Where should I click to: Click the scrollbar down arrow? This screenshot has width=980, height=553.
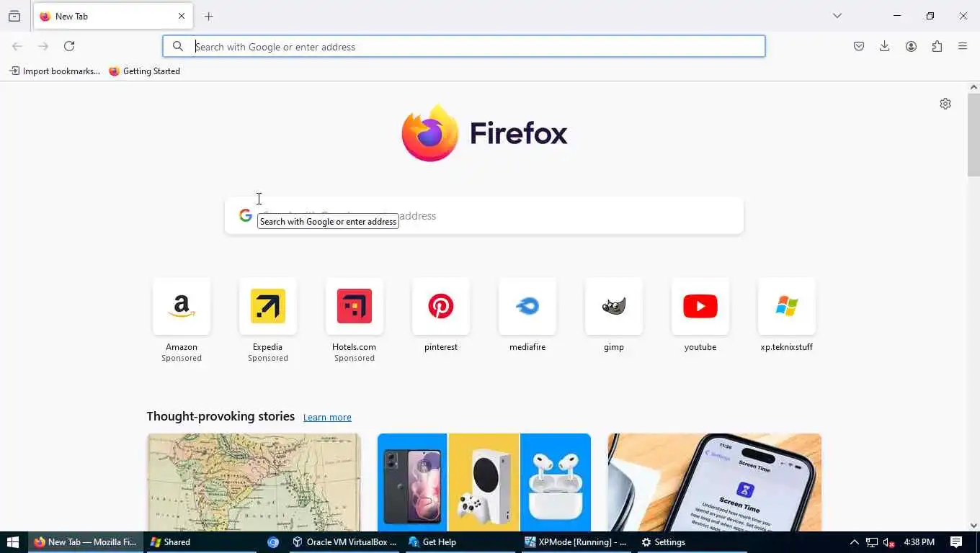(x=974, y=526)
